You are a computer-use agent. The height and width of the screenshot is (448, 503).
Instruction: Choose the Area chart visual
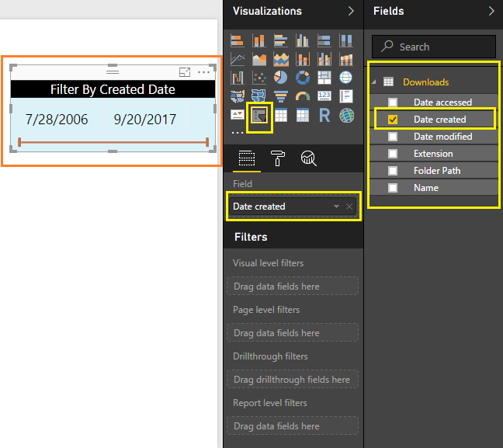point(259,59)
